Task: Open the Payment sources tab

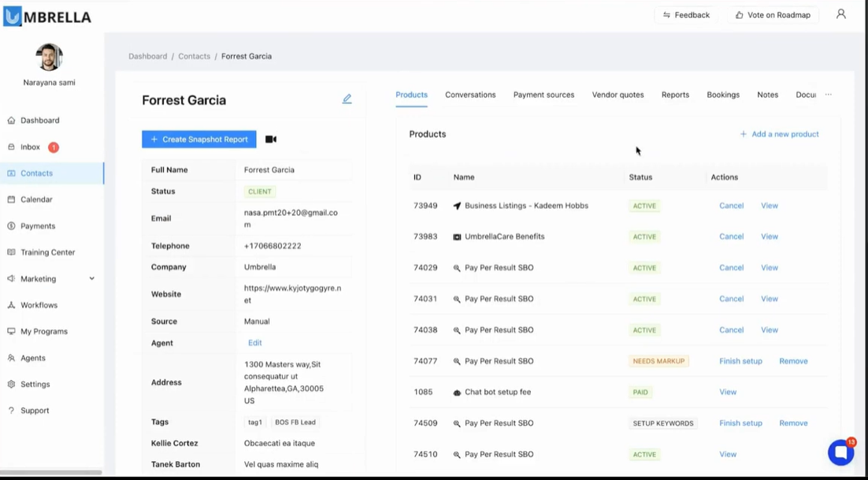Action: tap(543, 95)
